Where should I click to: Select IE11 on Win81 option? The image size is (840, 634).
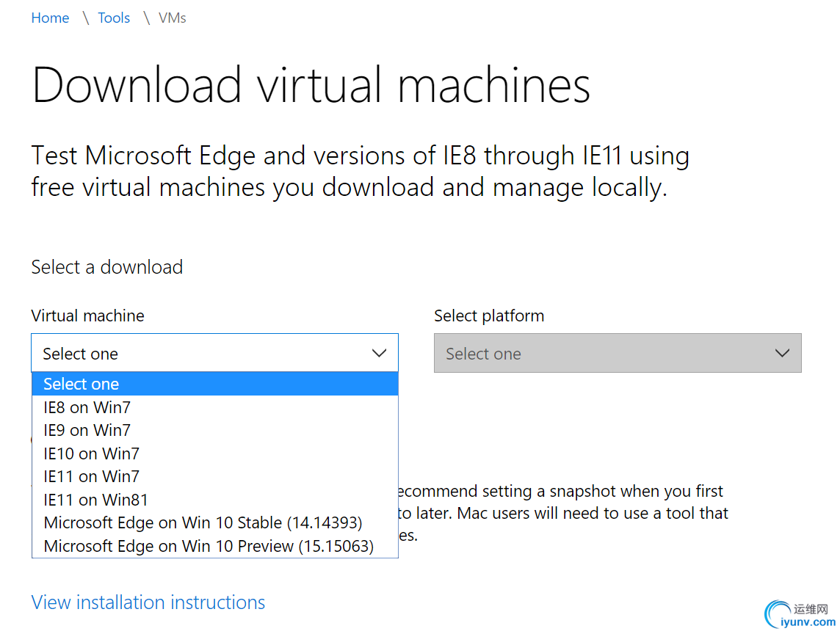95,500
